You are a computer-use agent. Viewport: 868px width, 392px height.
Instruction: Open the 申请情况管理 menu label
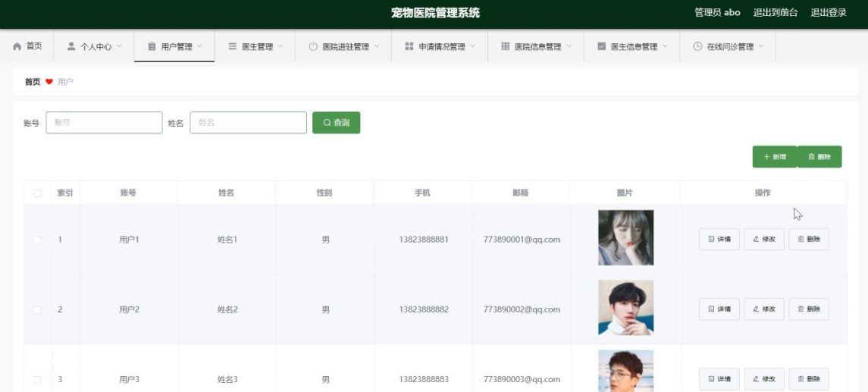coord(442,47)
